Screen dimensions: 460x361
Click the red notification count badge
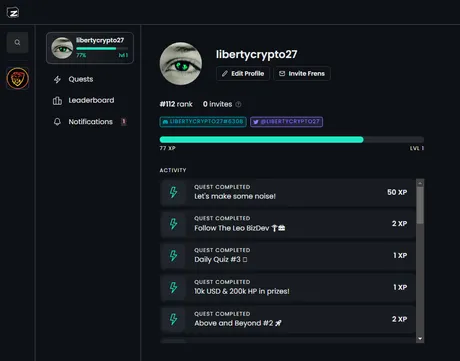[124, 121]
